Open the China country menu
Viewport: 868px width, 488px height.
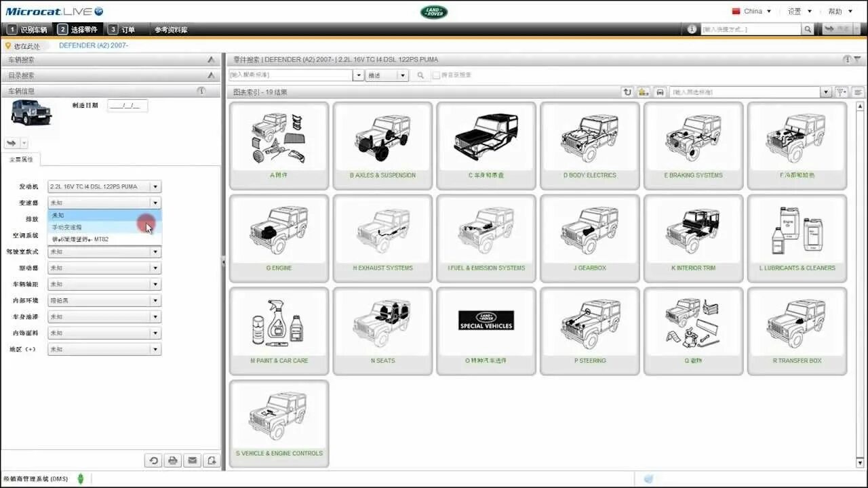752,11
